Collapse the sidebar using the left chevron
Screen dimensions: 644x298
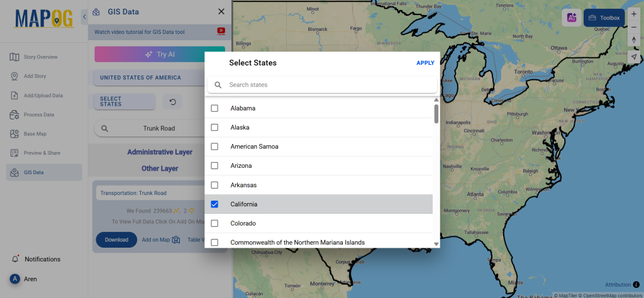[x=84, y=17]
